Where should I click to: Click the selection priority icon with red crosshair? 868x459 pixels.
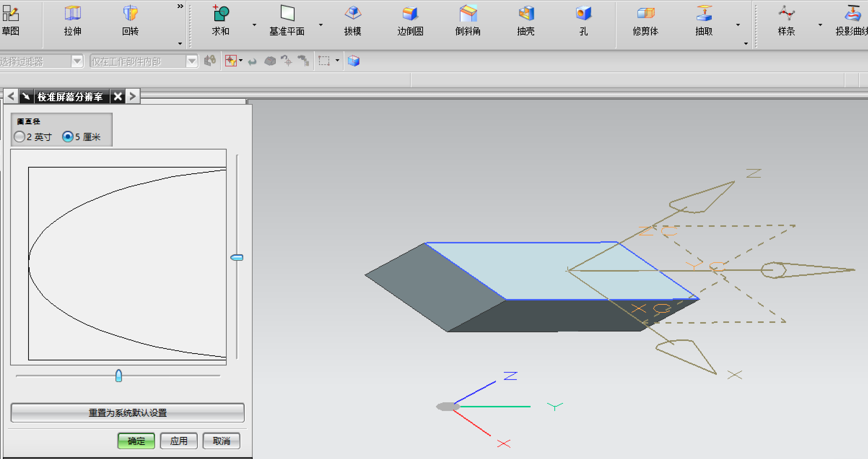pyautogui.click(x=231, y=61)
